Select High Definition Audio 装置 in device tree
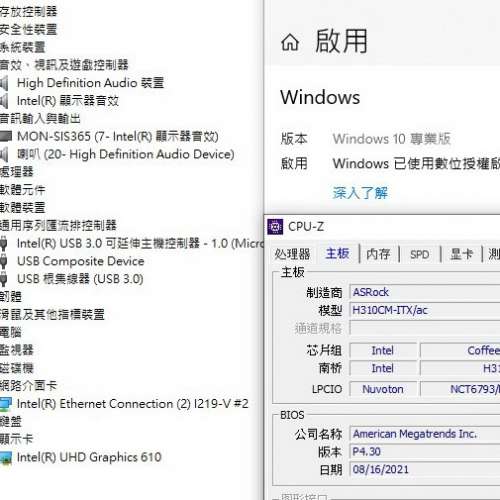500x500 pixels. [90, 83]
